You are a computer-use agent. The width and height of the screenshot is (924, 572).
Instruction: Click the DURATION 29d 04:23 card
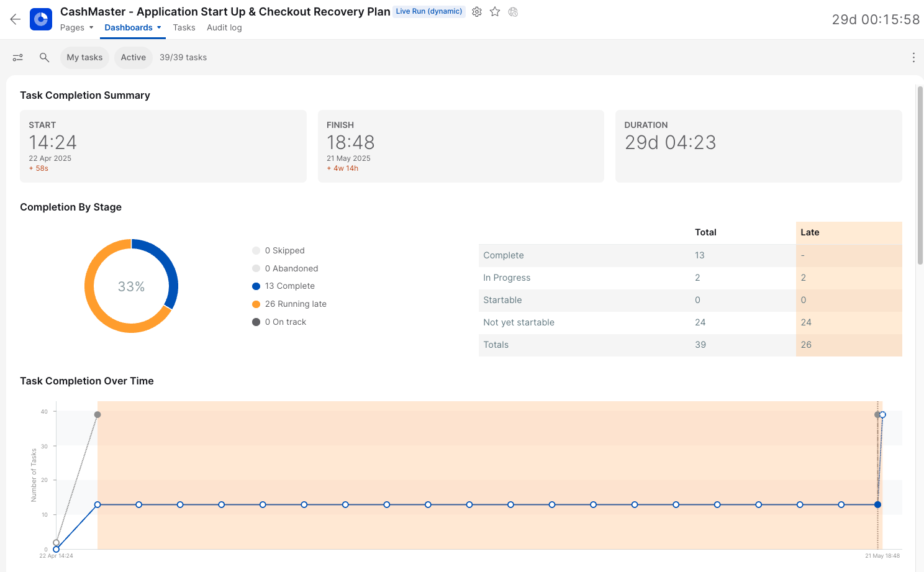(758, 146)
